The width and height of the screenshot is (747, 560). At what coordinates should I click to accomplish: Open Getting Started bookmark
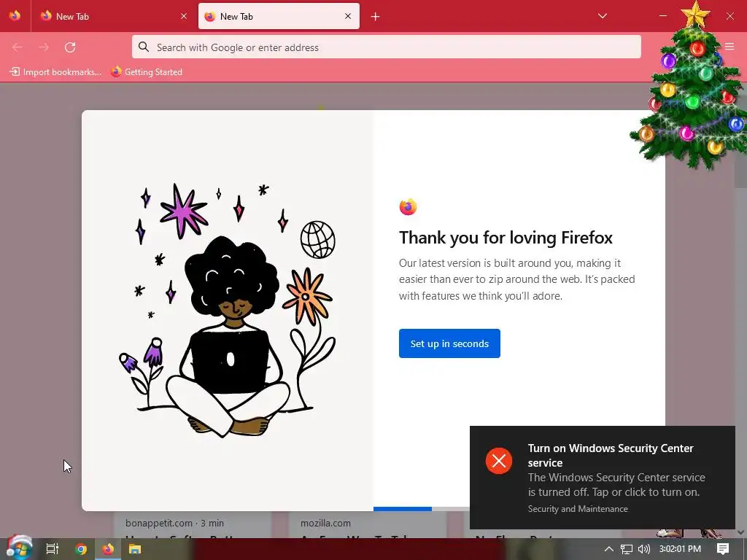[147, 72]
